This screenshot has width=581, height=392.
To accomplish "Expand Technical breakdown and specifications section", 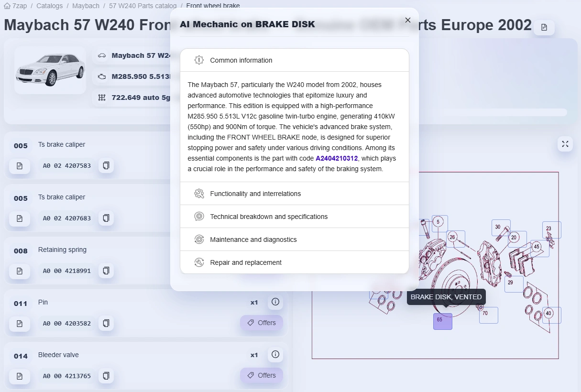I will pos(295,217).
